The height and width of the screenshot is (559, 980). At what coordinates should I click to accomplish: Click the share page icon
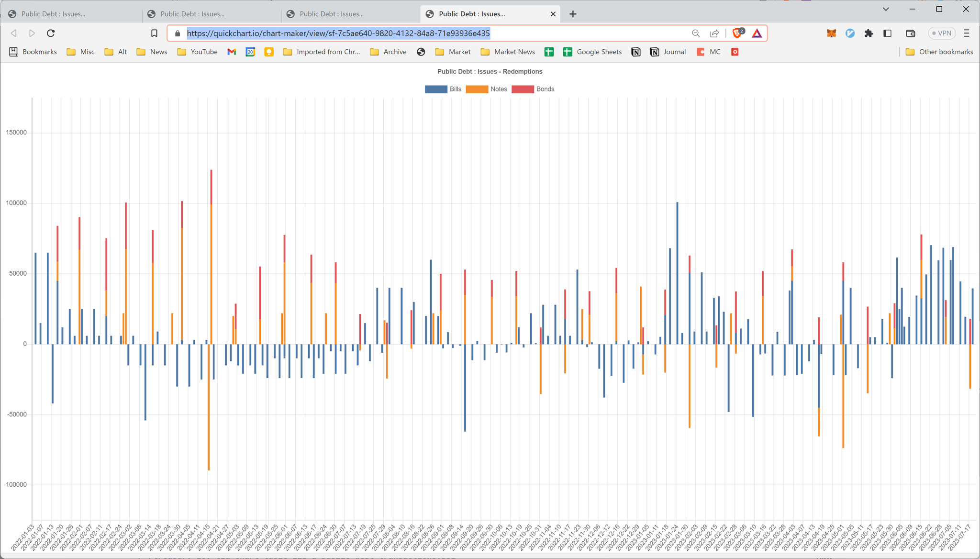[714, 33]
